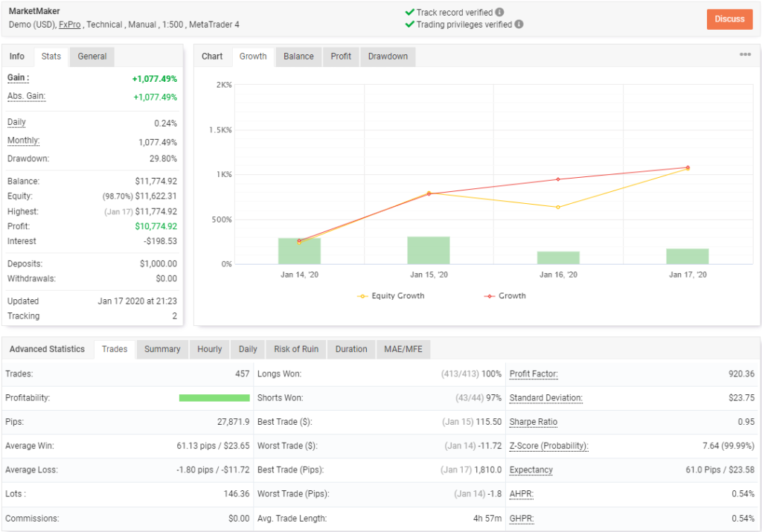Click the Trading privileges verified checkmark
The width and height of the screenshot is (762, 532).
pyautogui.click(x=410, y=24)
